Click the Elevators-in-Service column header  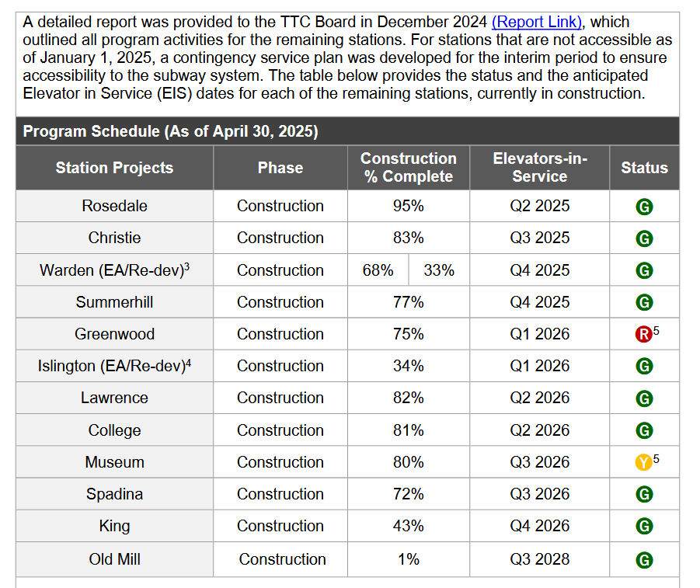(x=540, y=168)
